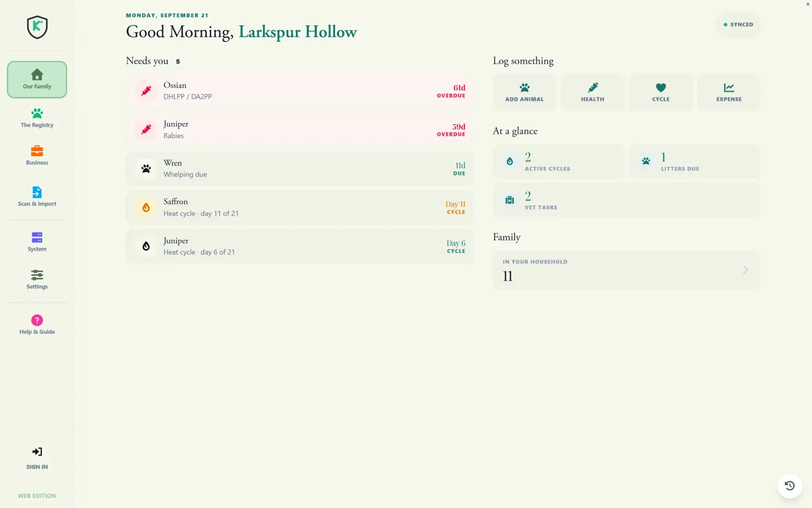
Task: Open Our Family home section
Action: (x=37, y=79)
